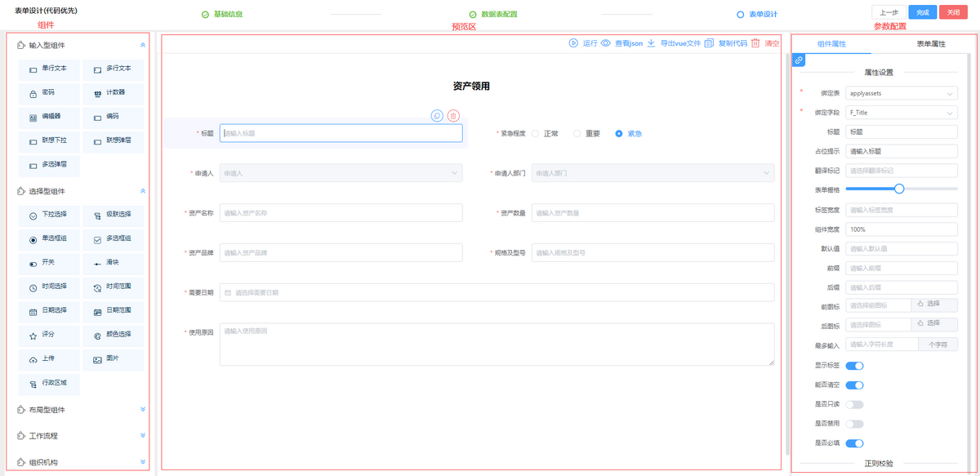Switch to 组件属性 tab
Viewport: 980px width, 476px height.
point(831,43)
